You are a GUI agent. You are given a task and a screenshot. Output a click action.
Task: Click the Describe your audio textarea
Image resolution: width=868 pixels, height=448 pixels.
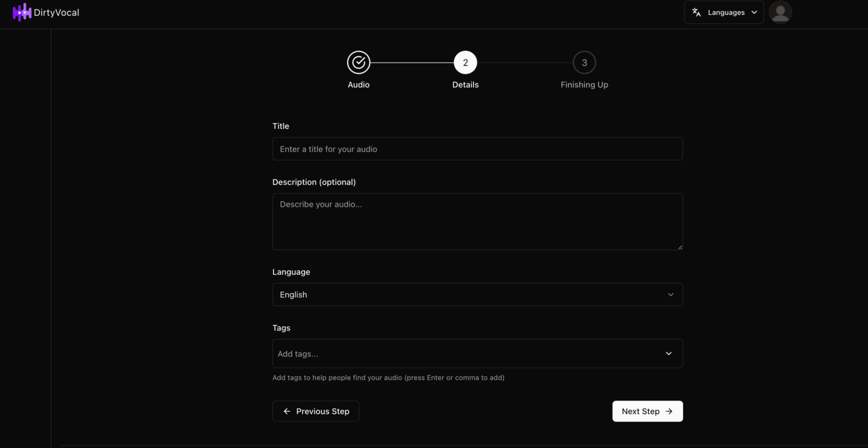pyautogui.click(x=478, y=220)
